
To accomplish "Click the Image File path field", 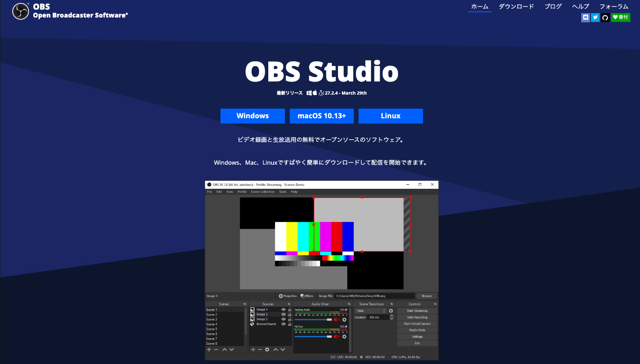I will [374, 296].
